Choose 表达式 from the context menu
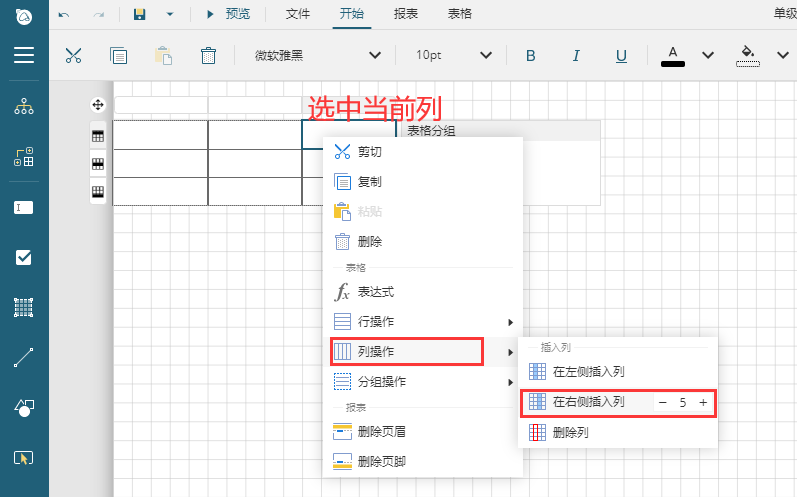Viewport: 797px width, 497px height. tap(422, 292)
